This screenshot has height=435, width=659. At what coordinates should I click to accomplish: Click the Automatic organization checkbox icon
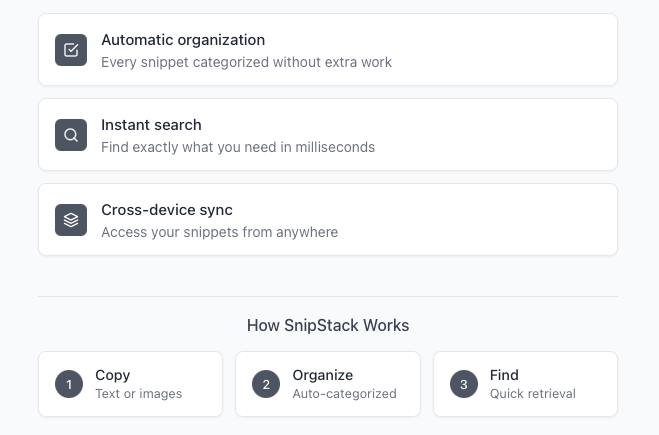(x=71, y=50)
